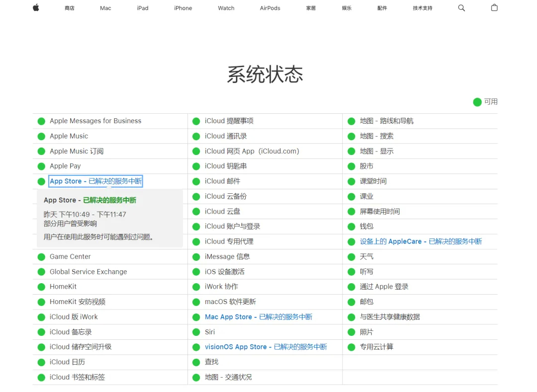The height and width of the screenshot is (392, 537).
Task: Click green status dot beside iCloud 通讯录
Action: coord(196,136)
